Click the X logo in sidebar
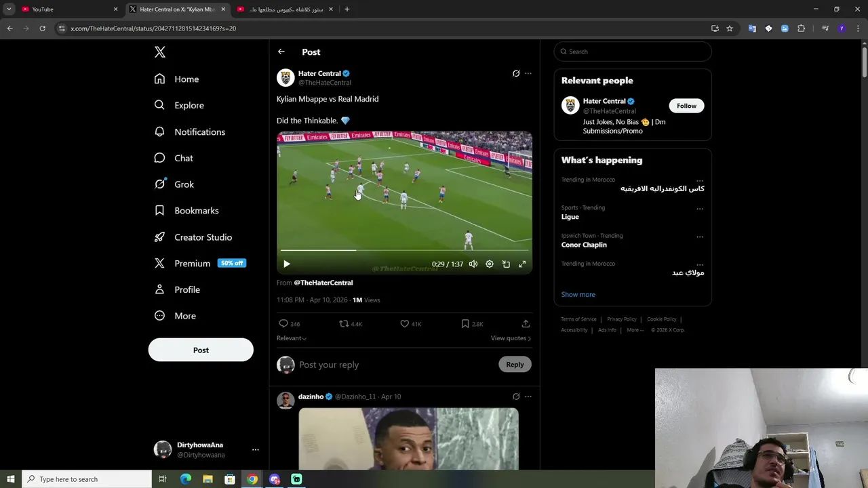The height and width of the screenshot is (488, 868). tap(159, 52)
